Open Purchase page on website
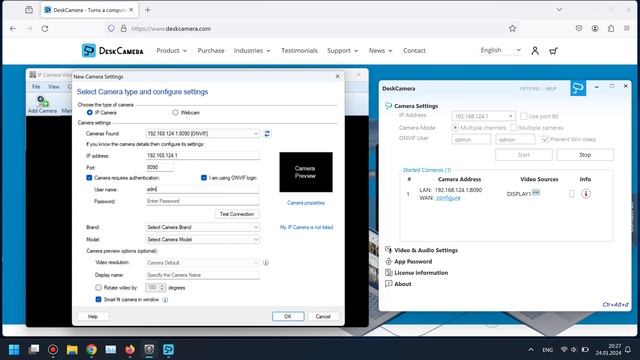Viewport: 640px width, 360px height. (211, 51)
